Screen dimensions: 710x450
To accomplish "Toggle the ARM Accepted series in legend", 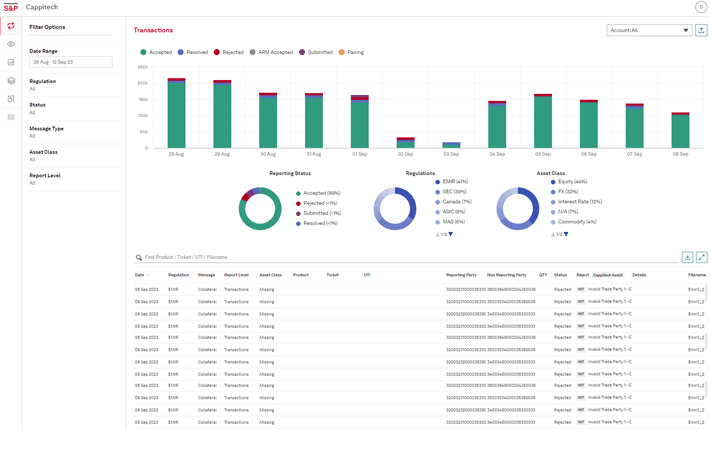I will (271, 53).
